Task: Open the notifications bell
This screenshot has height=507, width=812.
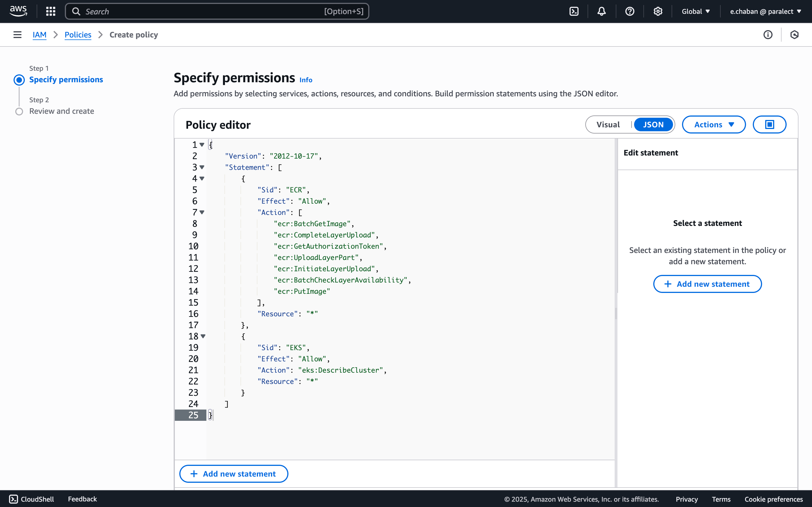Action: pos(602,11)
